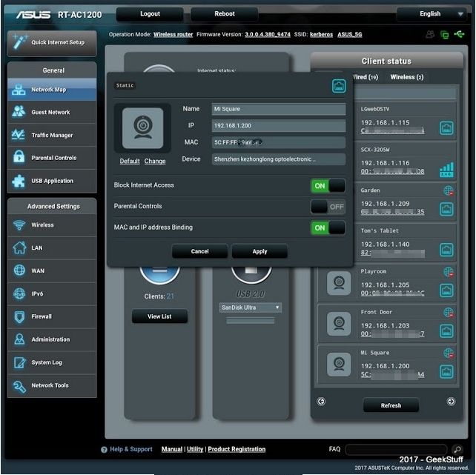Click the USB storage usage progress bar
Screen dimensions: 476x475
[250, 321]
